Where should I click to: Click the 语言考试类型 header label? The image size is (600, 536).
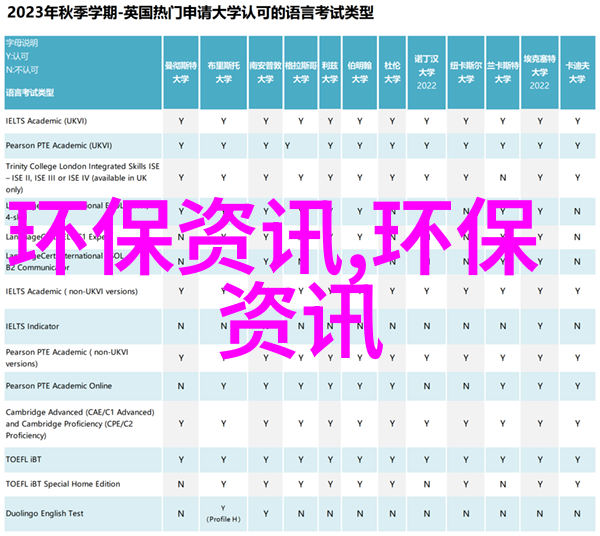[30, 93]
